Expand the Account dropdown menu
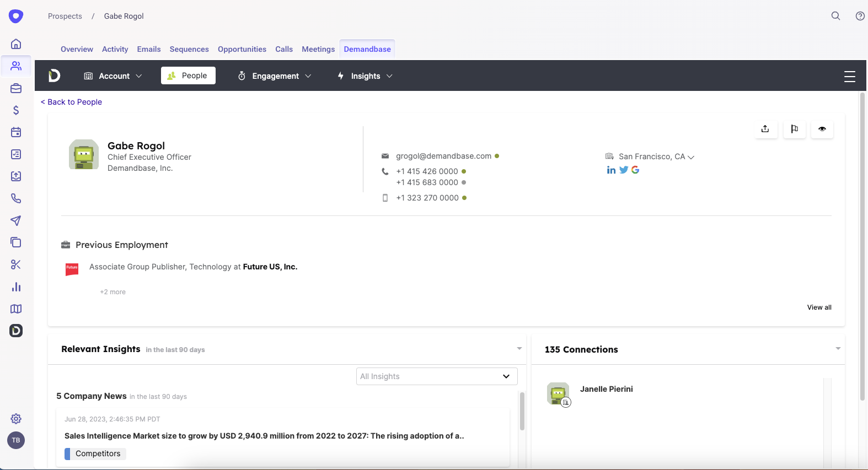 click(113, 76)
